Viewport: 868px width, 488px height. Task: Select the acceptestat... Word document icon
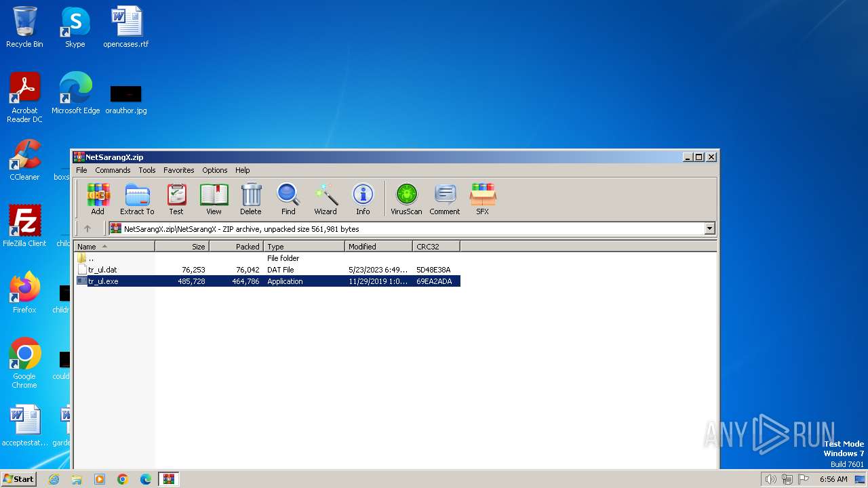coord(24,426)
